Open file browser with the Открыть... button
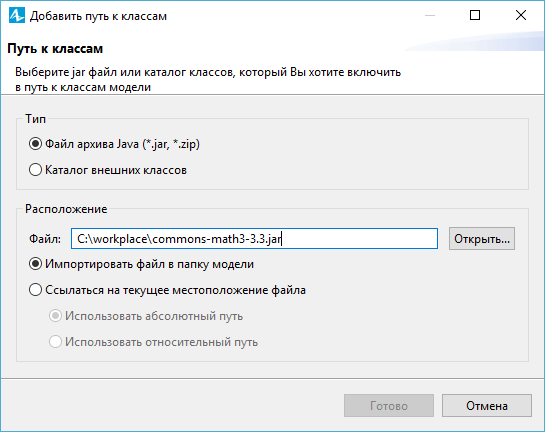This screenshot has width=545, height=432. [482, 239]
